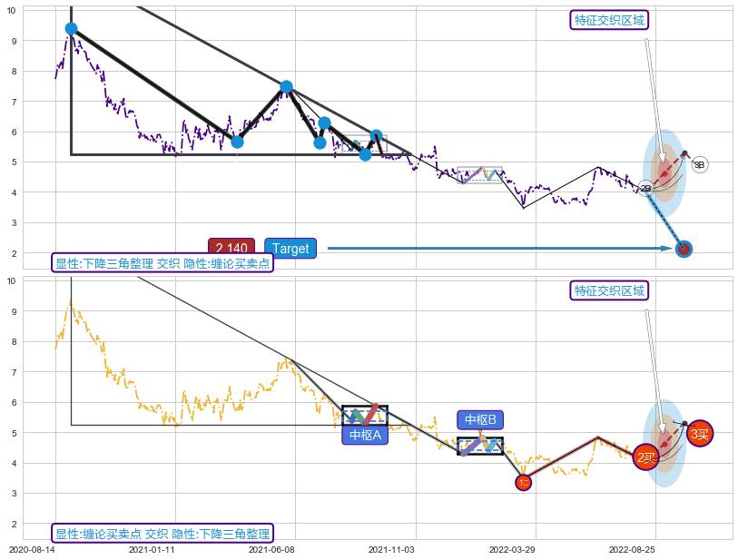Click the 2020-08-14 date axis label
The height and width of the screenshot is (560, 738).
click(x=32, y=549)
